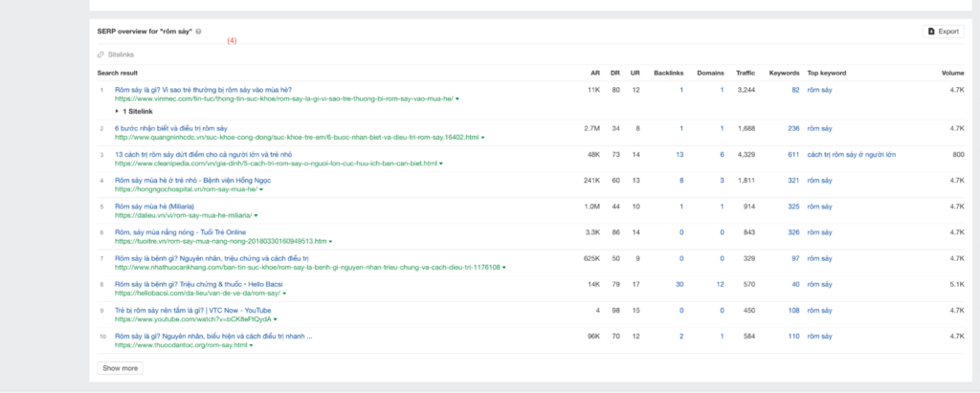Open keywords count 108 for YouTube row
This screenshot has height=393, width=980.
pyautogui.click(x=793, y=310)
